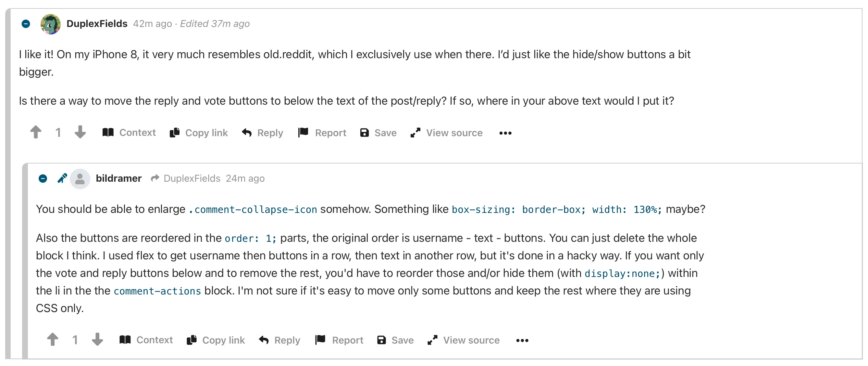This screenshot has height=366, width=868.
Task: View source of bildramer's reply
Action: coord(463,340)
